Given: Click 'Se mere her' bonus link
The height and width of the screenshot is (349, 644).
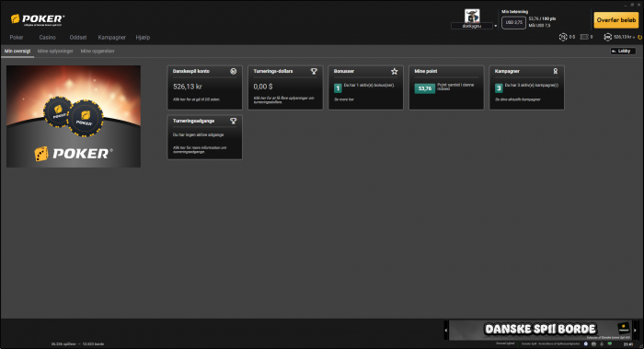Looking at the screenshot, I should pyautogui.click(x=344, y=99).
